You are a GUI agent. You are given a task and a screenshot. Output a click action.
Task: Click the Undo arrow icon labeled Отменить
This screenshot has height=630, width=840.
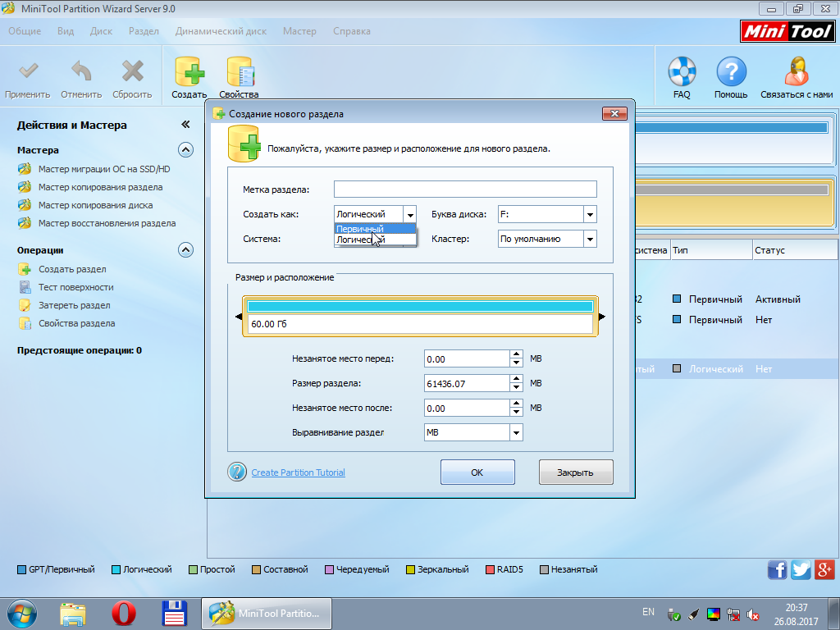coord(81,71)
